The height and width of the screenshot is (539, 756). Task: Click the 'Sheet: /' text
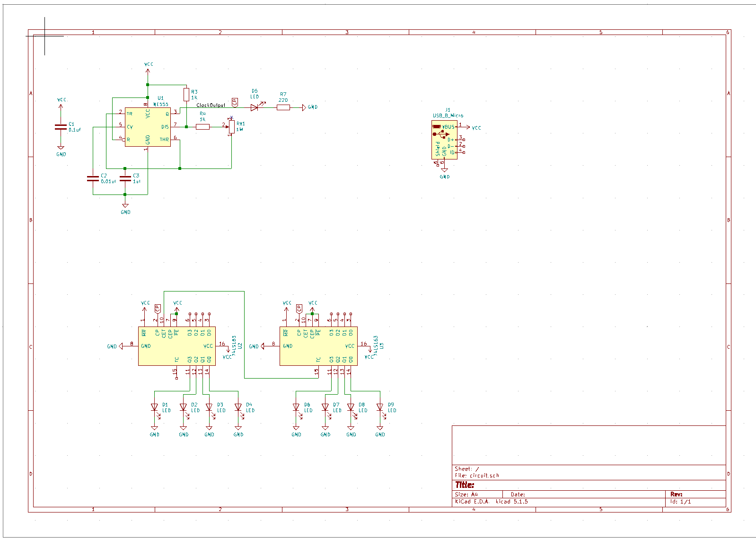click(467, 468)
